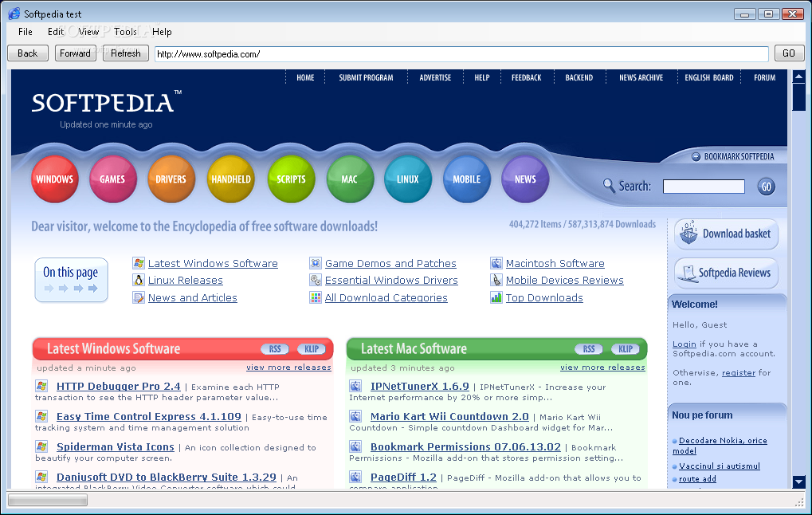Image resolution: width=812 pixels, height=515 pixels.
Task: Click the icon beside Game Demos and Patches
Action: coord(316,263)
